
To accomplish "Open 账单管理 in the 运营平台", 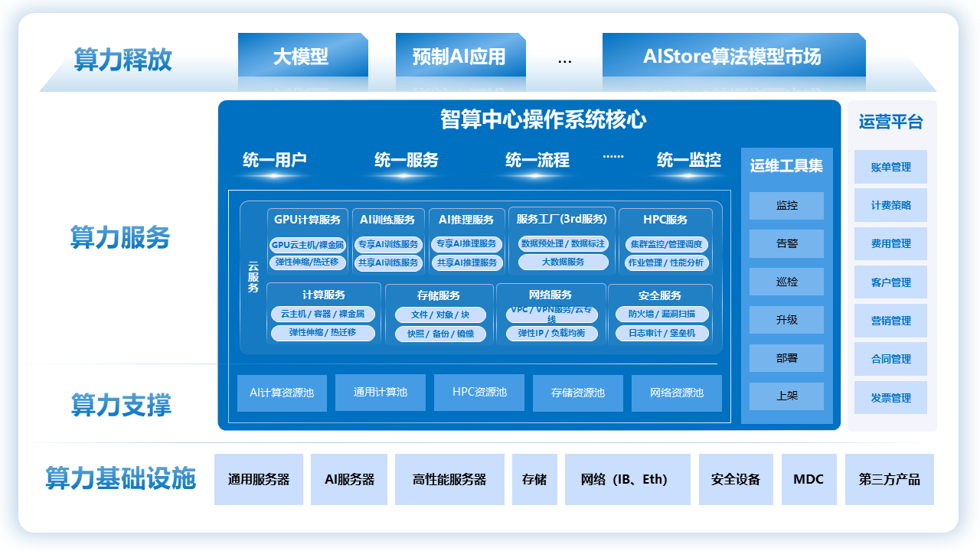I will (x=890, y=166).
